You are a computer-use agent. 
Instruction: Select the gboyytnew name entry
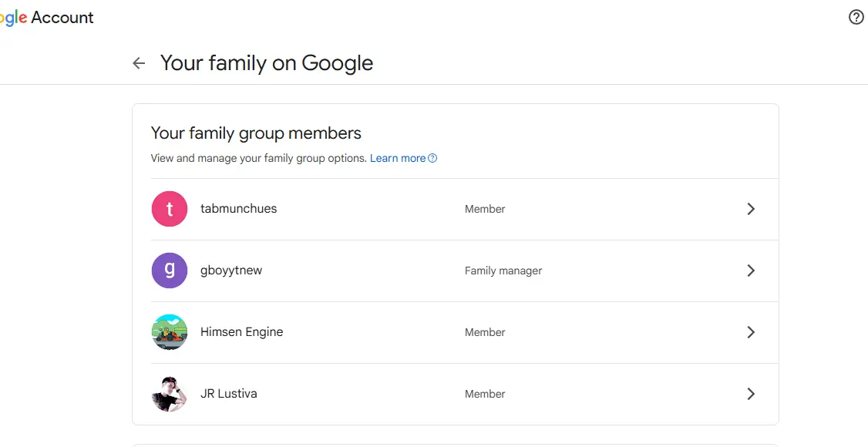point(231,271)
